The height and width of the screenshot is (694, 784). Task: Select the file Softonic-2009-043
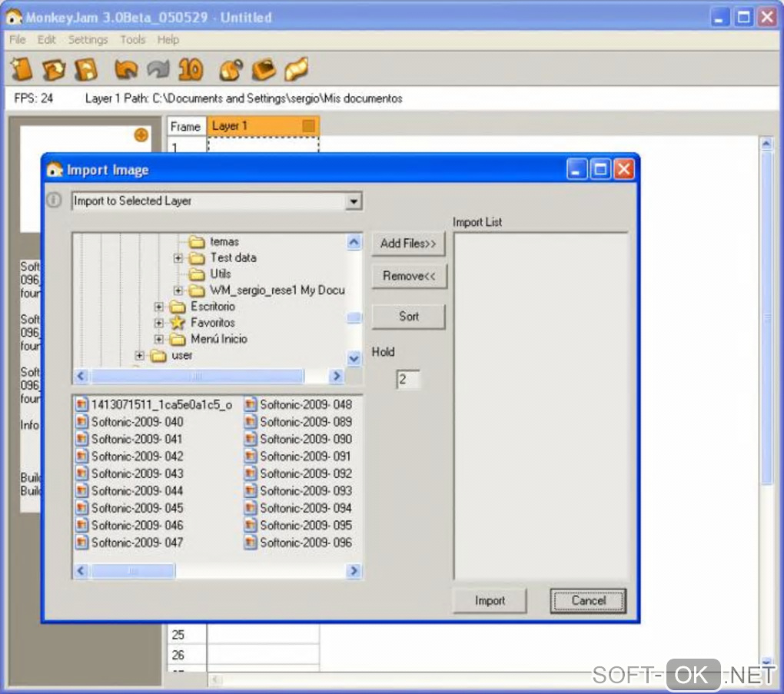point(130,473)
